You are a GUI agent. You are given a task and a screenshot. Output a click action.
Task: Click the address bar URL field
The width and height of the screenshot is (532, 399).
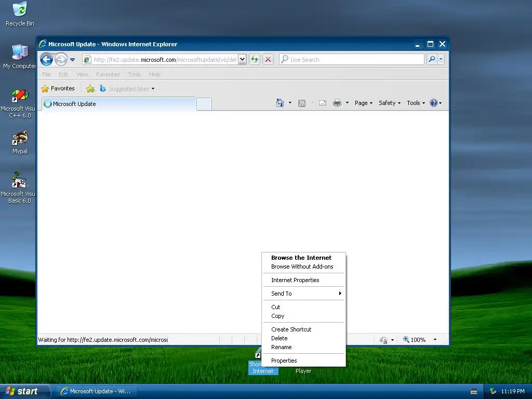165,60
